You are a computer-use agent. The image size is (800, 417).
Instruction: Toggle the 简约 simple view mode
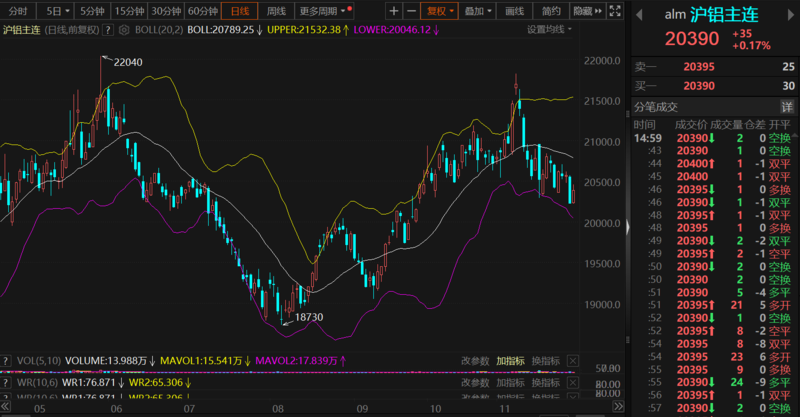(x=550, y=11)
